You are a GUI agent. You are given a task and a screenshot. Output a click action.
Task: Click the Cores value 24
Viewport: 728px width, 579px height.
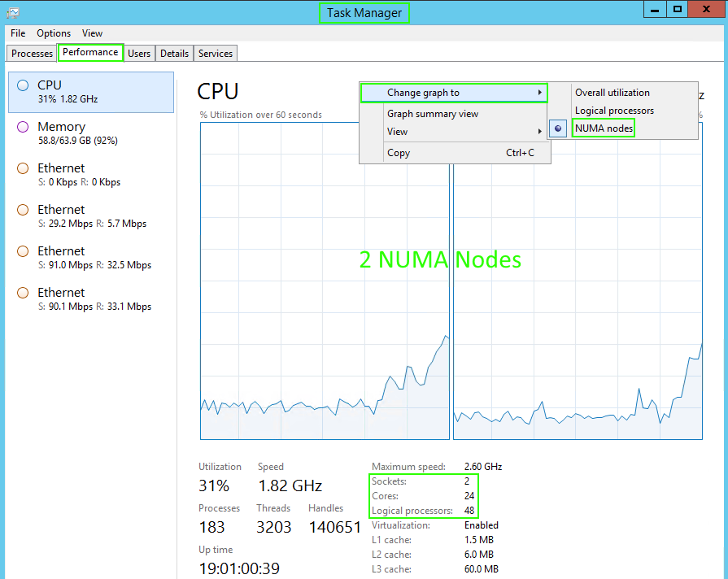[469, 496]
